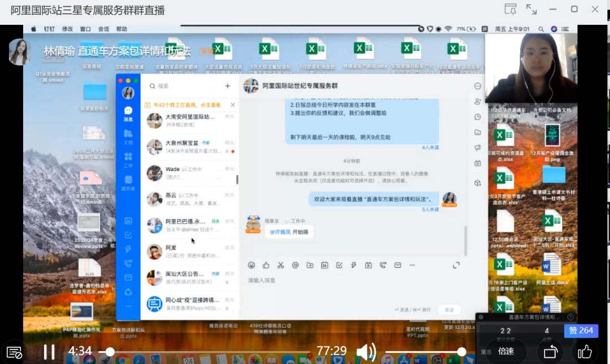Image resolution: width=610 pixels, height=364 pixels.
Task: Click the live broadcast notice 有42个群正在直播
Action: tap(187, 105)
